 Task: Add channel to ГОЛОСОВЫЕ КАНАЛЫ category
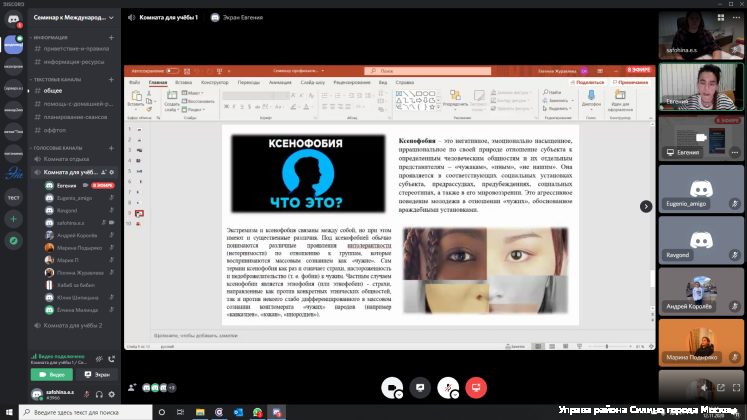(111, 148)
